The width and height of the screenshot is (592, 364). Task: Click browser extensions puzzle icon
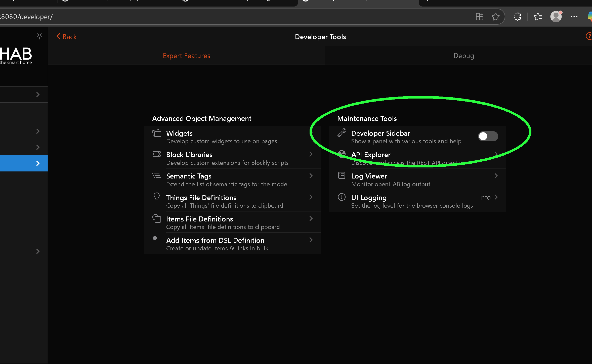click(517, 17)
